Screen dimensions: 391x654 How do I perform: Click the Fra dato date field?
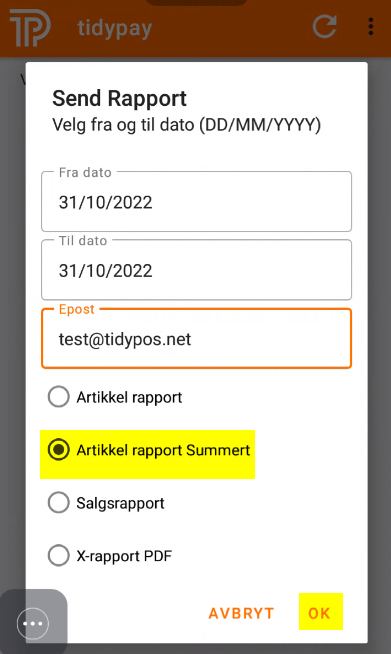pyautogui.click(x=197, y=201)
